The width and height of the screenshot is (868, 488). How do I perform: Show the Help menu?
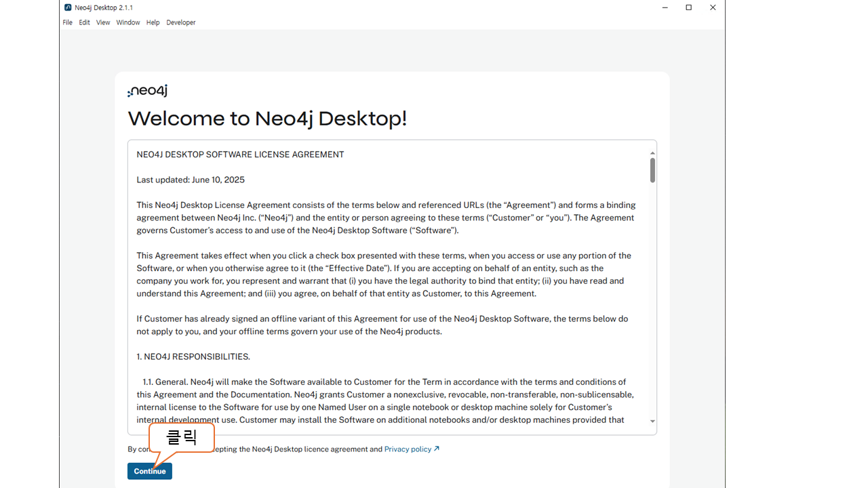(x=153, y=22)
